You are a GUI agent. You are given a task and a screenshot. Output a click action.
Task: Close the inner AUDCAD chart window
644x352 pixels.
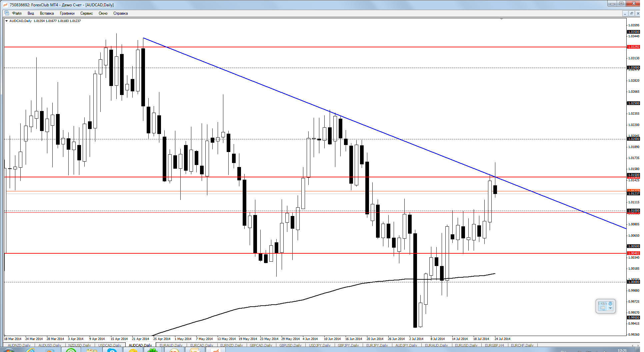(638, 13)
